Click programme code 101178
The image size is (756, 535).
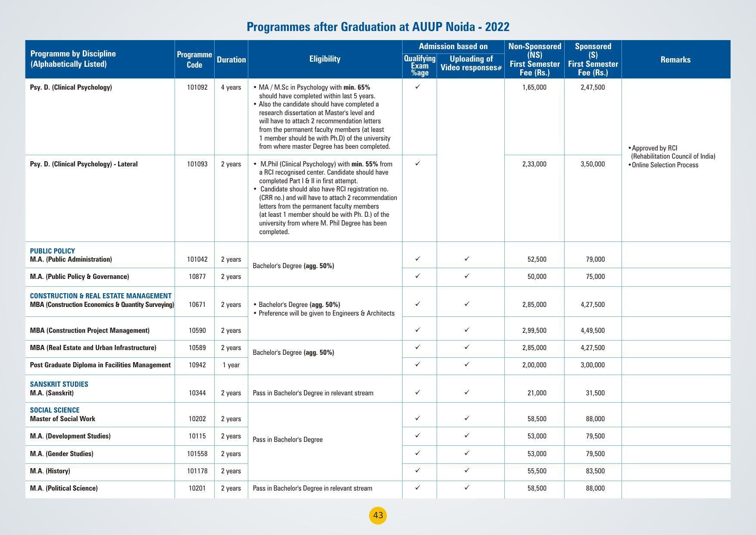197,471
